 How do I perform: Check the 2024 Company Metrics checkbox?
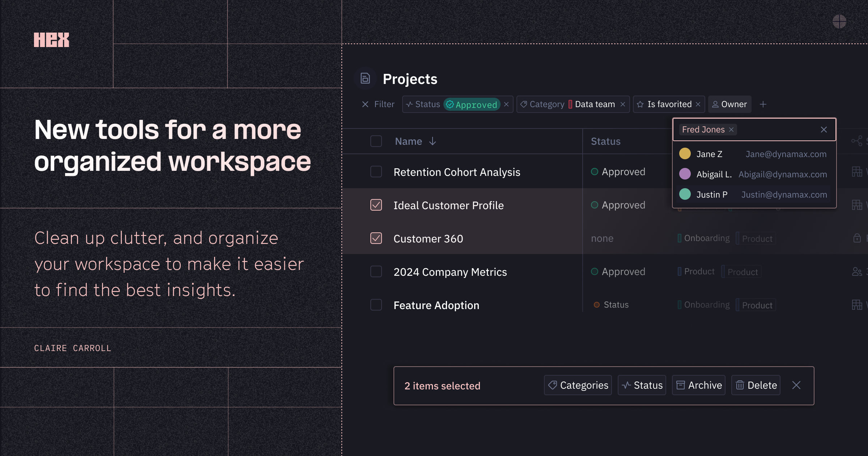click(376, 271)
